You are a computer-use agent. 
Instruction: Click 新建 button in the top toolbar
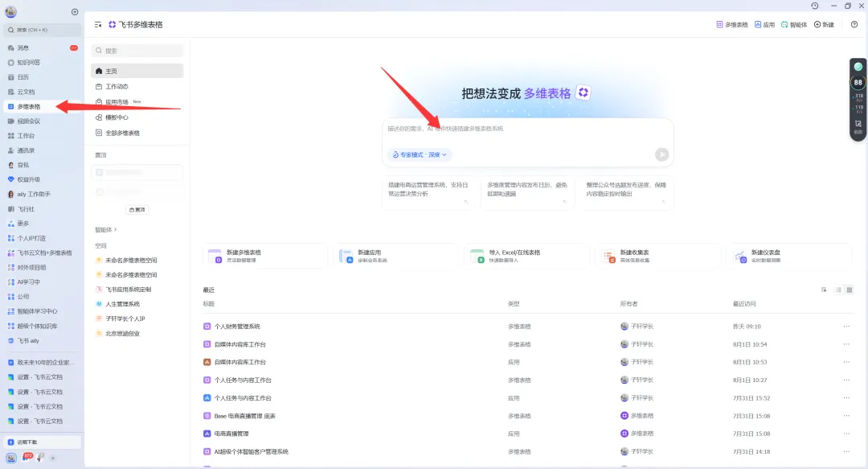point(824,24)
